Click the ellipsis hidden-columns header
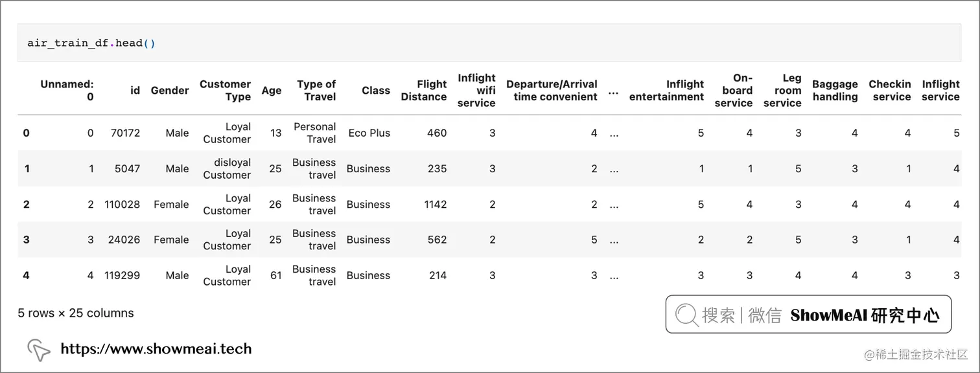Image resolution: width=980 pixels, height=373 pixels. coord(613,91)
